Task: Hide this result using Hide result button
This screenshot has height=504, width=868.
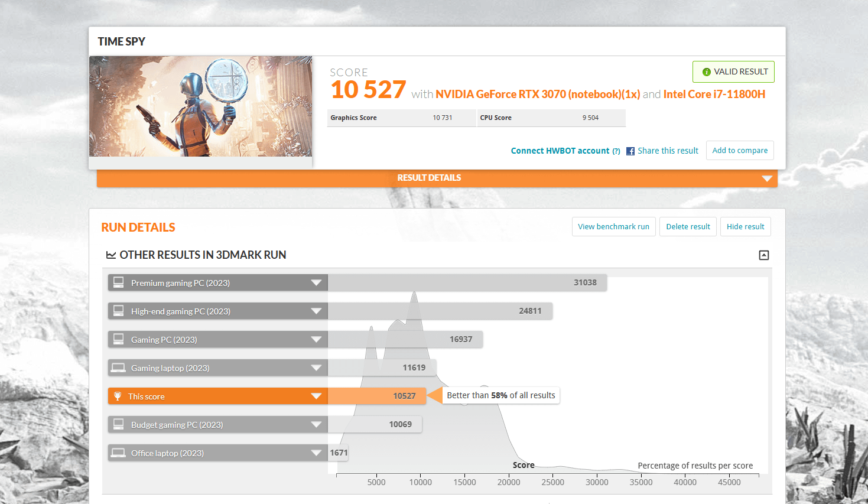Action: pyautogui.click(x=746, y=227)
